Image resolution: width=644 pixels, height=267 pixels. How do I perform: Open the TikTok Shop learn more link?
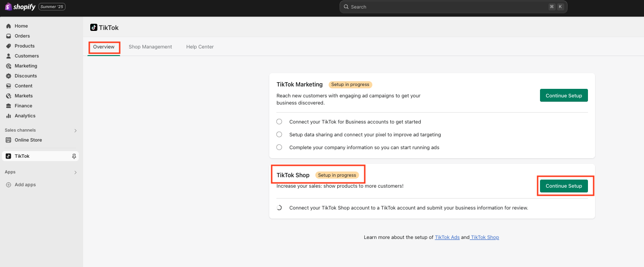485,237
